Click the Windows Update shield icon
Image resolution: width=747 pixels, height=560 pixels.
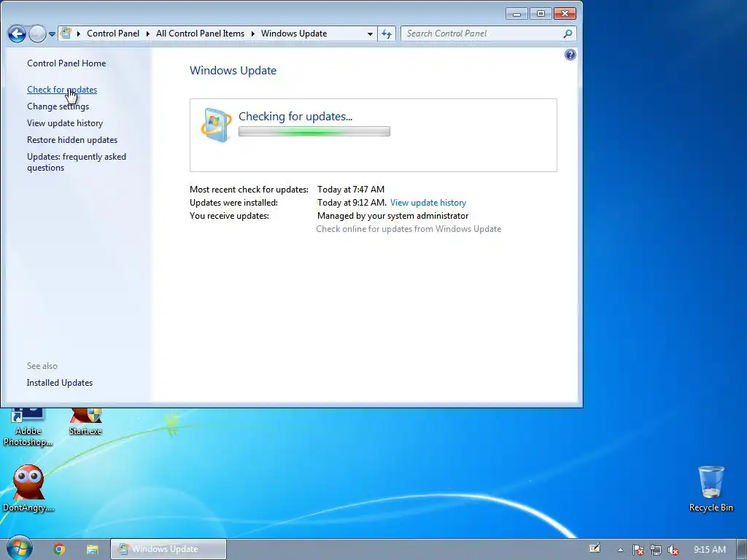[x=216, y=125]
